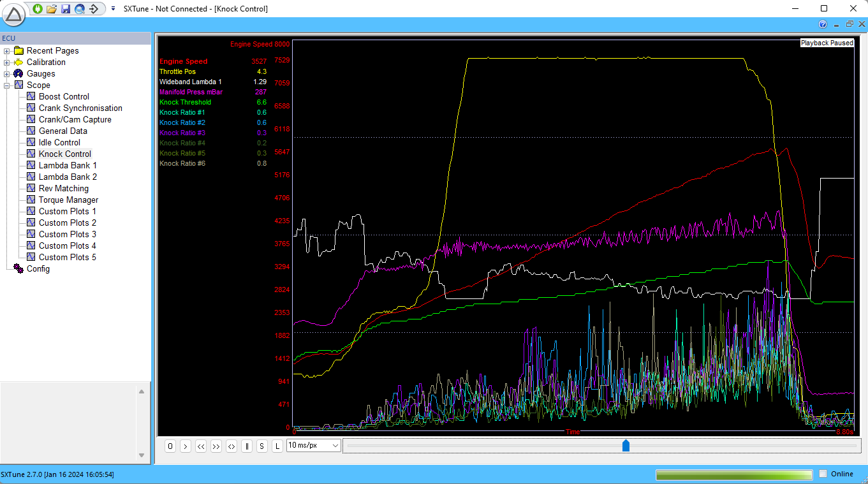Click the scope icon beside Custom Plots 5
This screenshot has width=868, height=484.
(x=31, y=258)
